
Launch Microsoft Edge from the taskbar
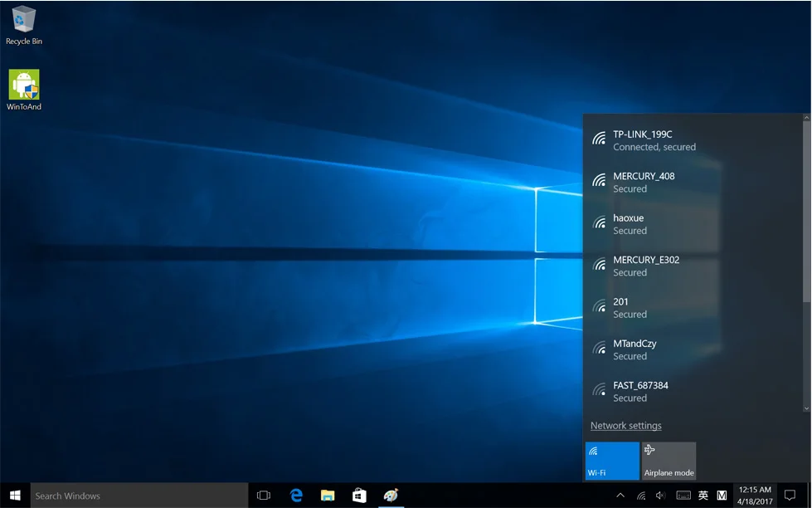(296, 496)
